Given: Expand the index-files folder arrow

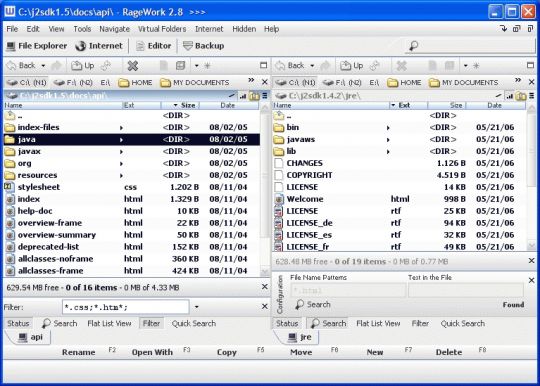Looking at the screenshot, I should [x=121, y=128].
